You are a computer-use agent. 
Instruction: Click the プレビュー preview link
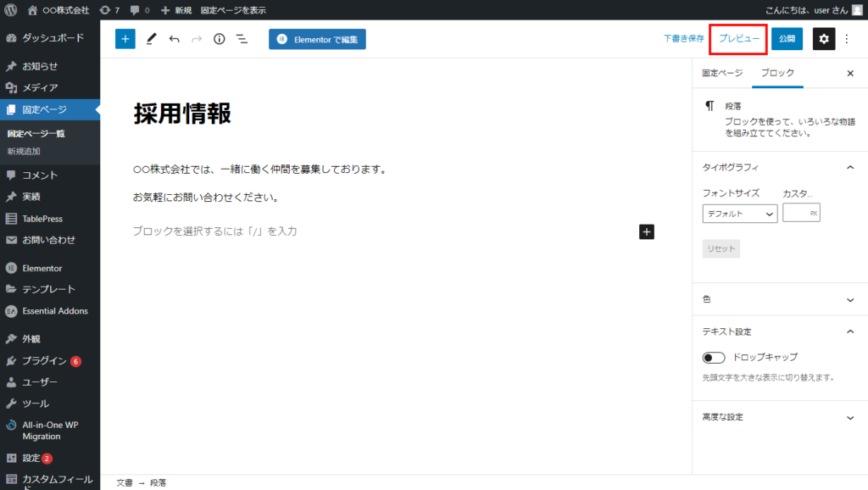(x=739, y=39)
